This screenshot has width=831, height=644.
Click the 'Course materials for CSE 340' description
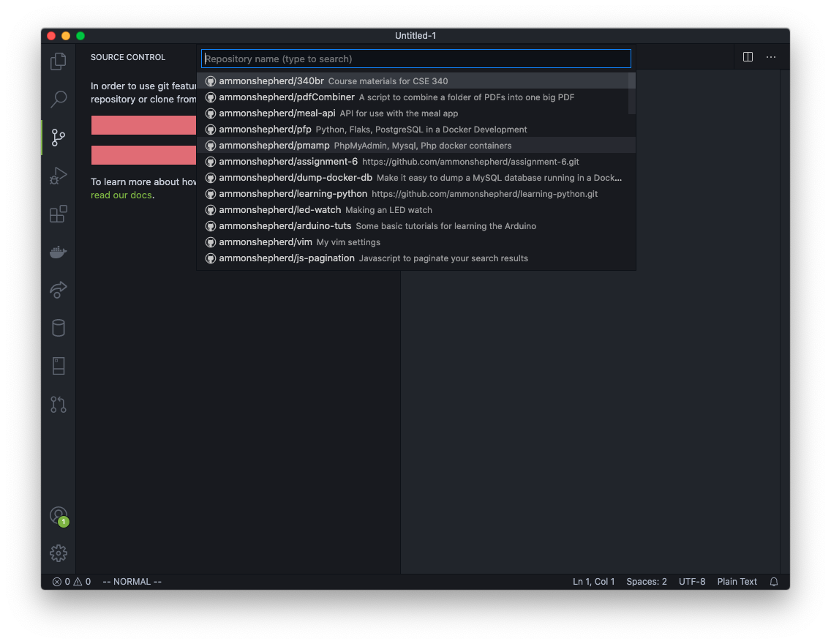point(388,81)
